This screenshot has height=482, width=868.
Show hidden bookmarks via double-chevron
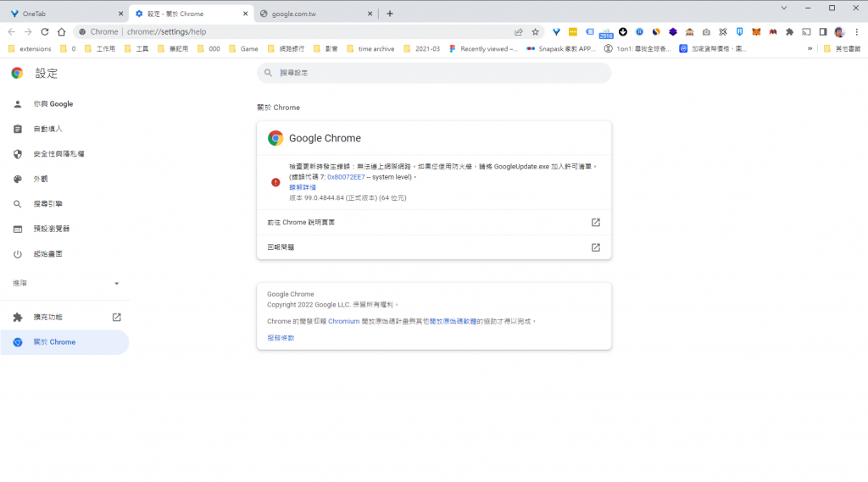(810, 48)
